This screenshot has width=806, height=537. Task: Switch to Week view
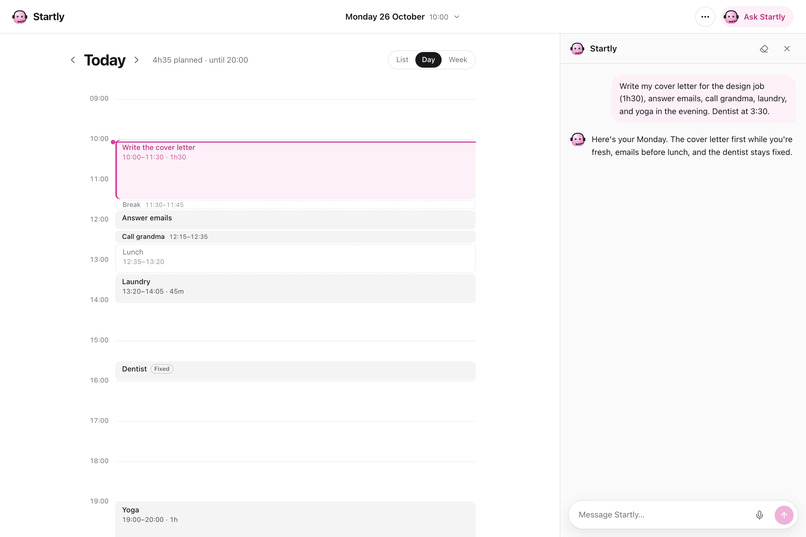coord(457,60)
